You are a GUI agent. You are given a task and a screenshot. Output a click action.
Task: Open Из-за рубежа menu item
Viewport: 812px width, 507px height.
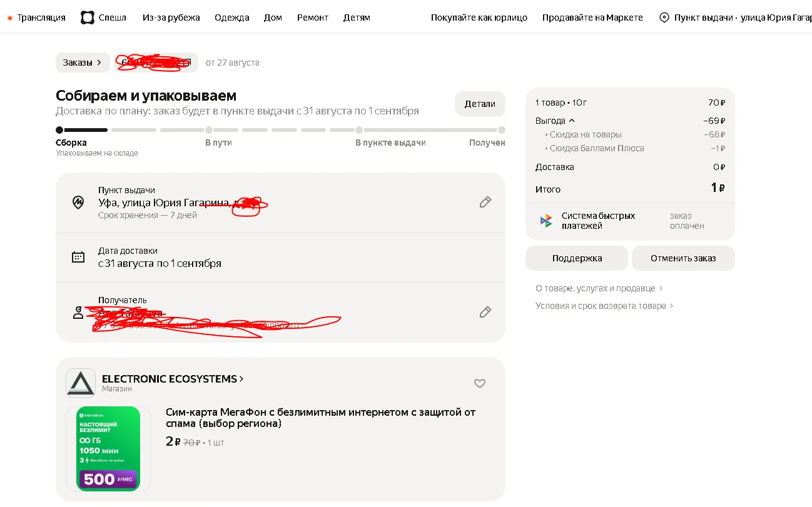point(171,18)
